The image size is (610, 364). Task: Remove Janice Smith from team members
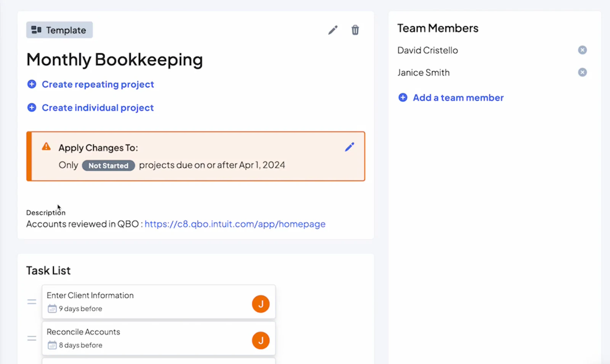pos(582,72)
